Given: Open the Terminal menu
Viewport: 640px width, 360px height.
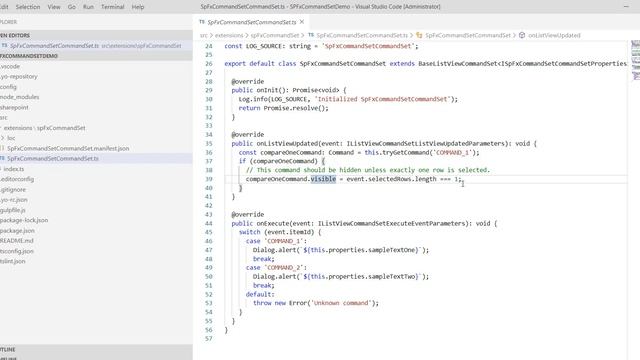Looking at the screenshot, I should click(x=113, y=7).
